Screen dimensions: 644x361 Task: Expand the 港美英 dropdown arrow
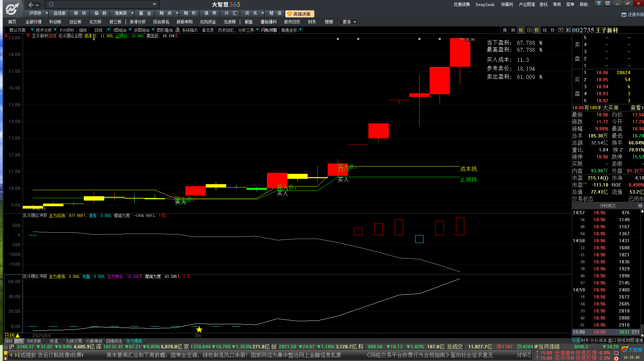click(x=132, y=13)
